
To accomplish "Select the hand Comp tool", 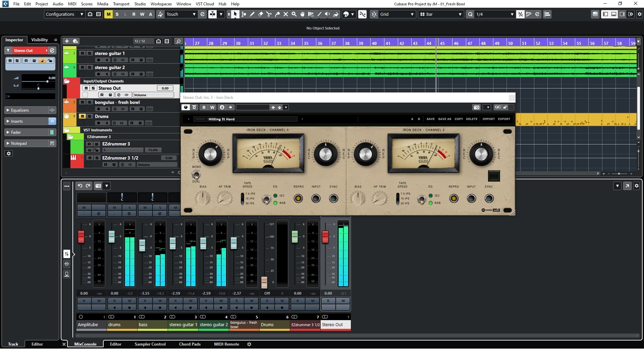I will tap(303, 14).
